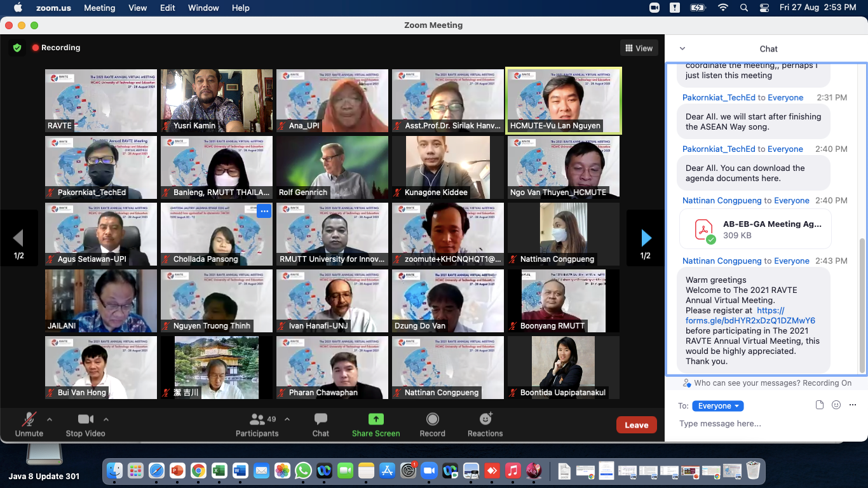Open the forms.gle registration link in chat
868x488 pixels.
coord(750,316)
